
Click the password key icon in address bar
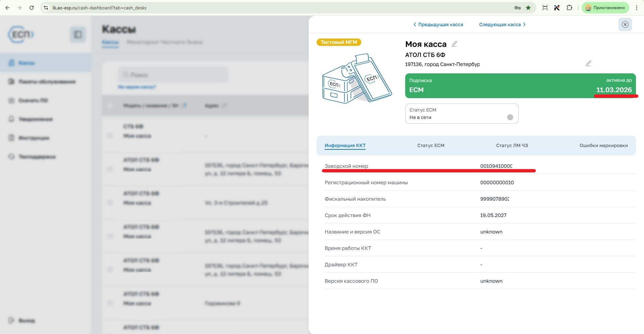pos(518,8)
